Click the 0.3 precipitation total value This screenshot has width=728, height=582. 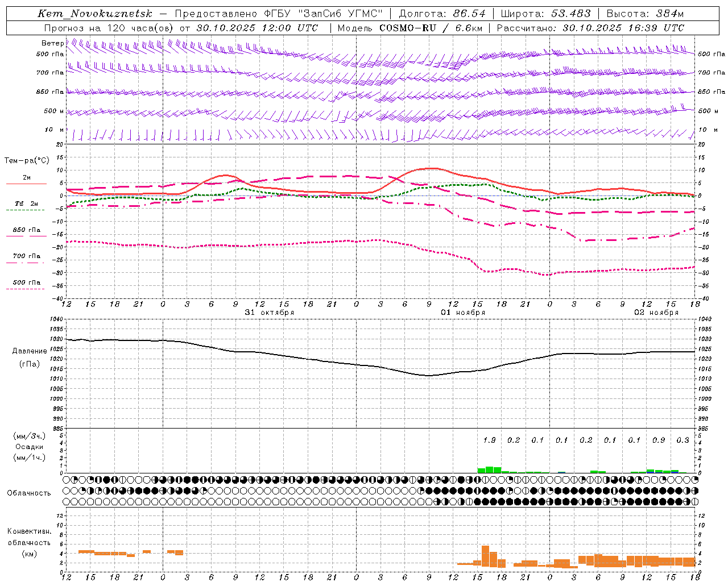tap(682, 440)
